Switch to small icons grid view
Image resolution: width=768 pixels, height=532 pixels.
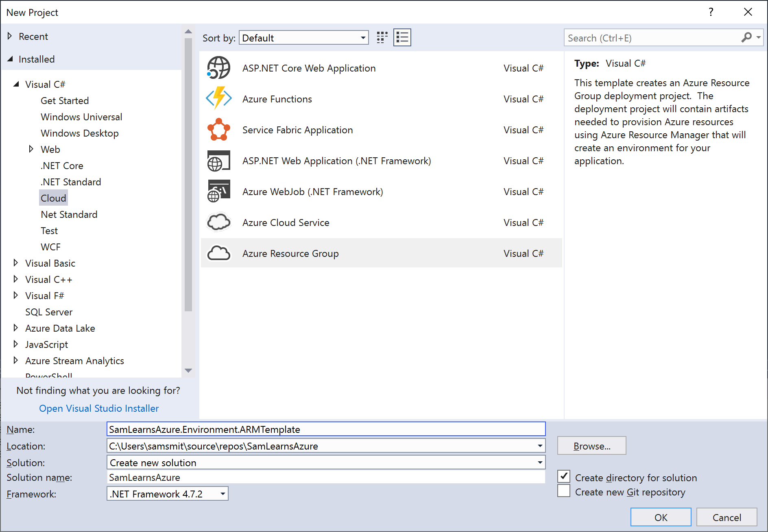(382, 38)
